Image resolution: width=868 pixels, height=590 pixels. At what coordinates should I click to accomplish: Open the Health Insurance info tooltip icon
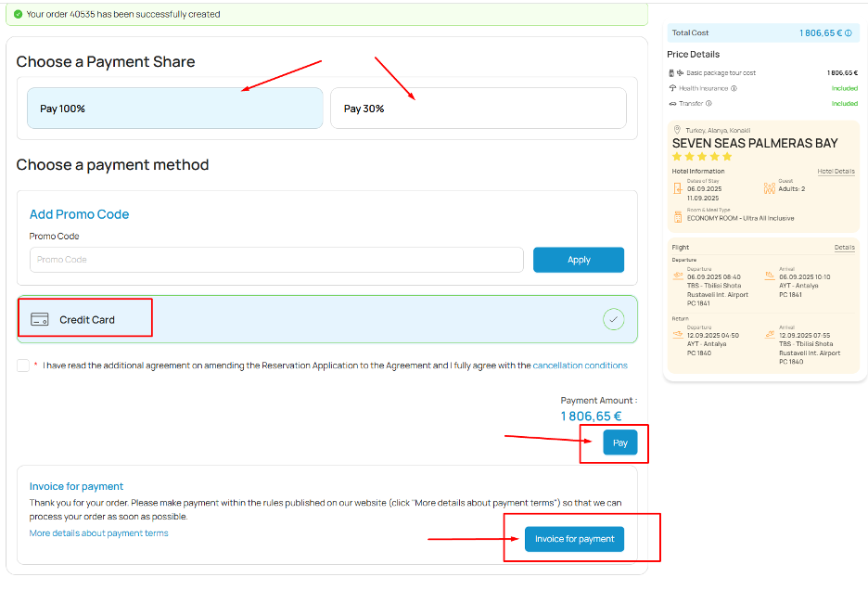click(x=733, y=88)
